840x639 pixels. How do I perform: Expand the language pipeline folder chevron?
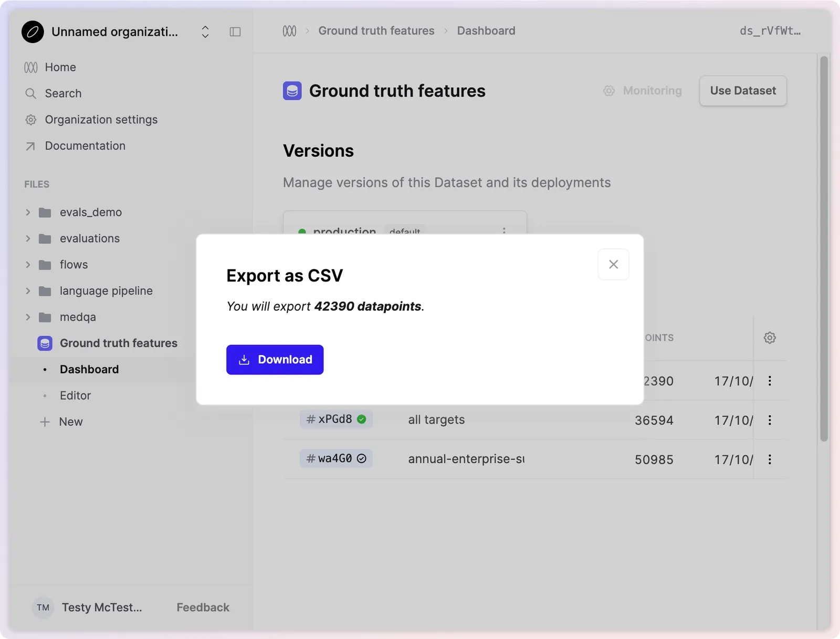pos(28,291)
